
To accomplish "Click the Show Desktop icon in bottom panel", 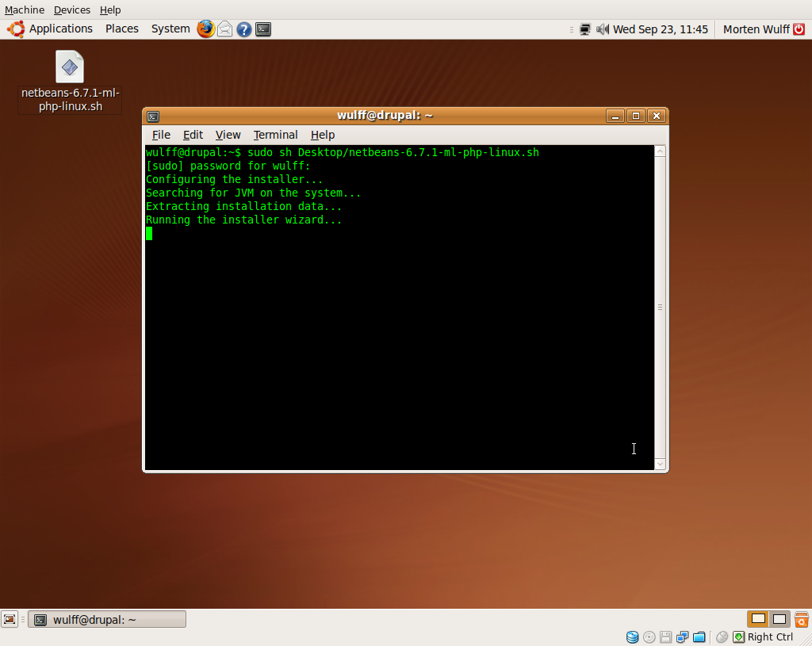I will click(x=10, y=619).
